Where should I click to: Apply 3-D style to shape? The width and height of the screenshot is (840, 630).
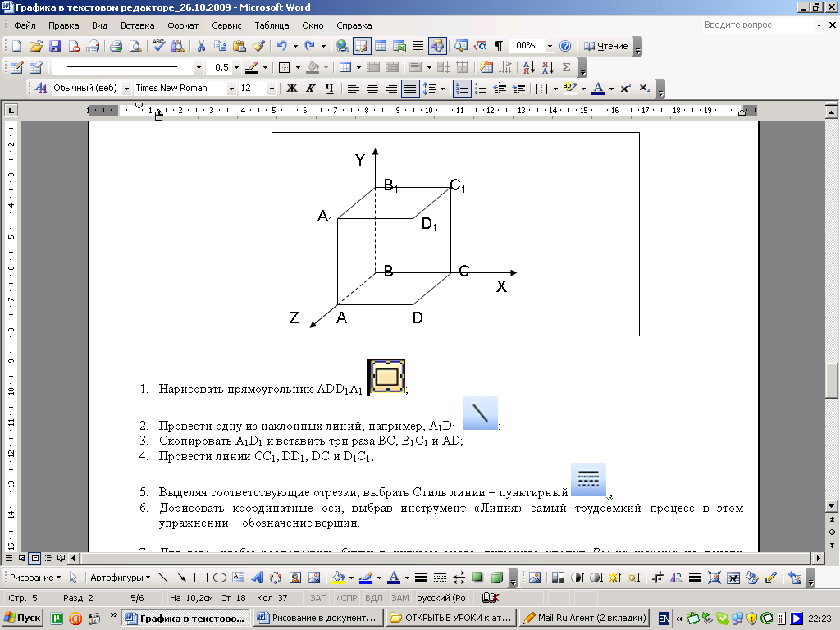tap(496, 577)
